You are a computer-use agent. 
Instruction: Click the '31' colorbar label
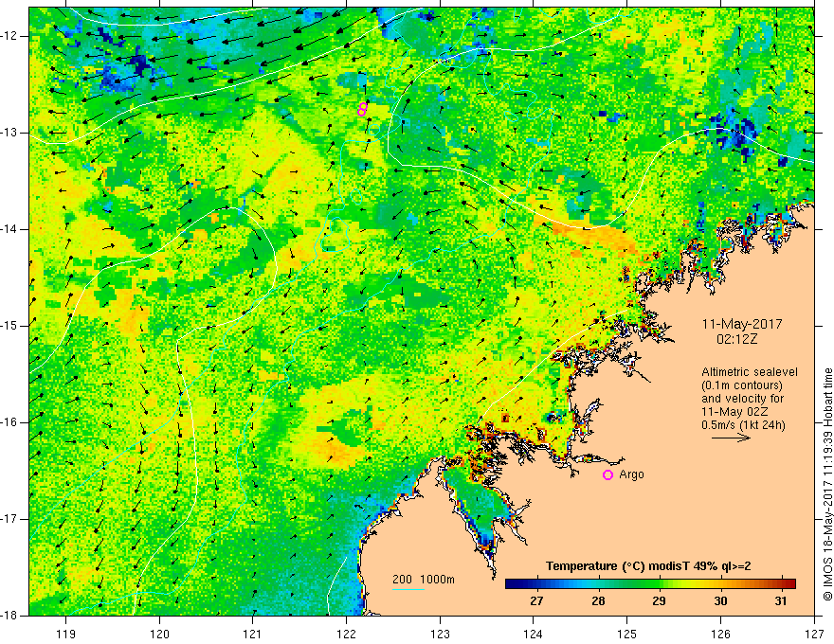(780, 601)
